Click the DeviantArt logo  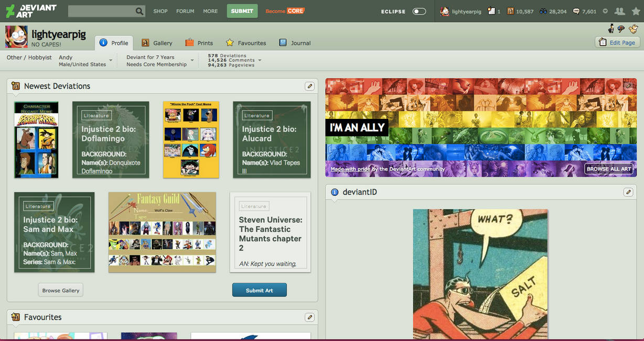point(30,11)
